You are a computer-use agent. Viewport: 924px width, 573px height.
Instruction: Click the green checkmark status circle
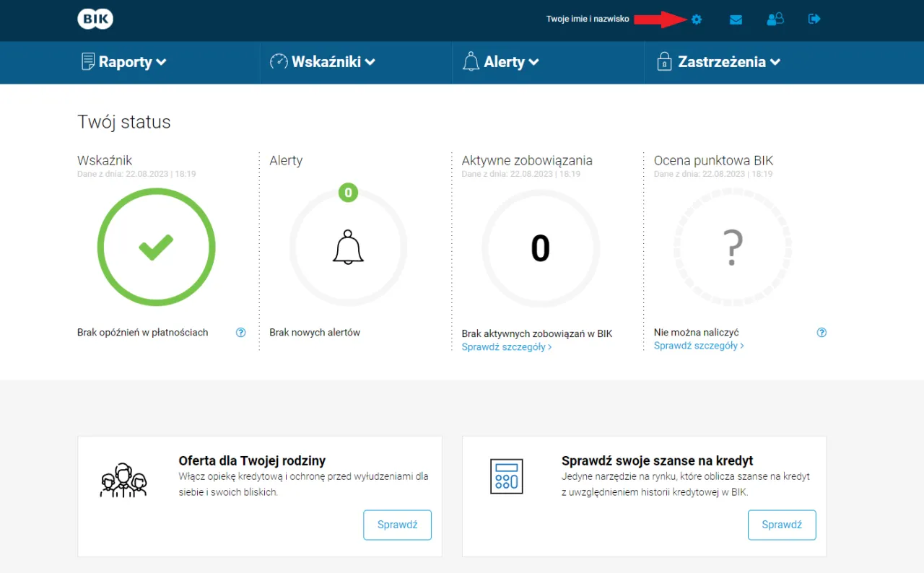pos(156,247)
